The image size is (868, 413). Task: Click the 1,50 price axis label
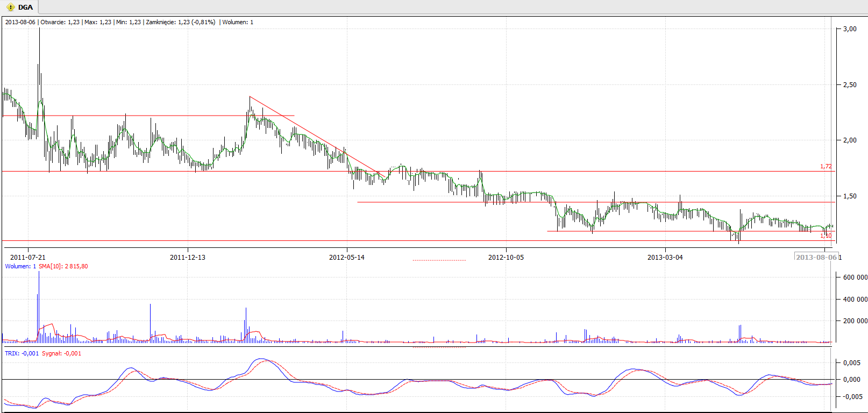850,196
